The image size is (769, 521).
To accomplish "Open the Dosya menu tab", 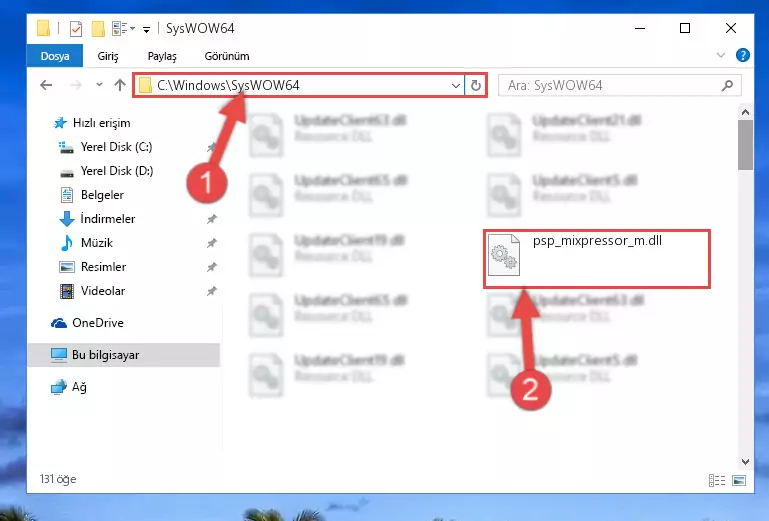I will [55, 56].
